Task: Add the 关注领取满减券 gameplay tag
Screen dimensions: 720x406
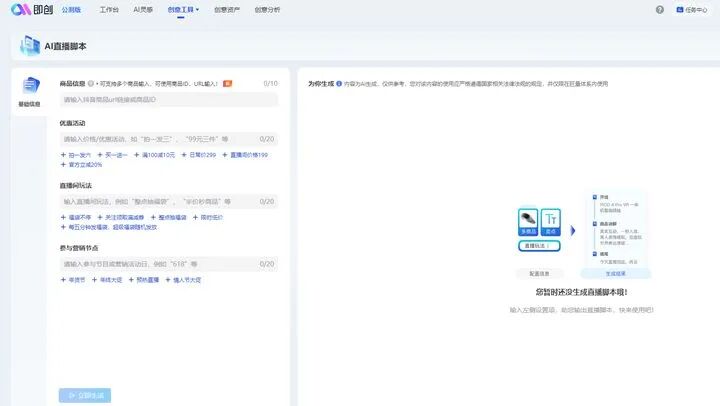Action: pyautogui.click(x=121, y=218)
